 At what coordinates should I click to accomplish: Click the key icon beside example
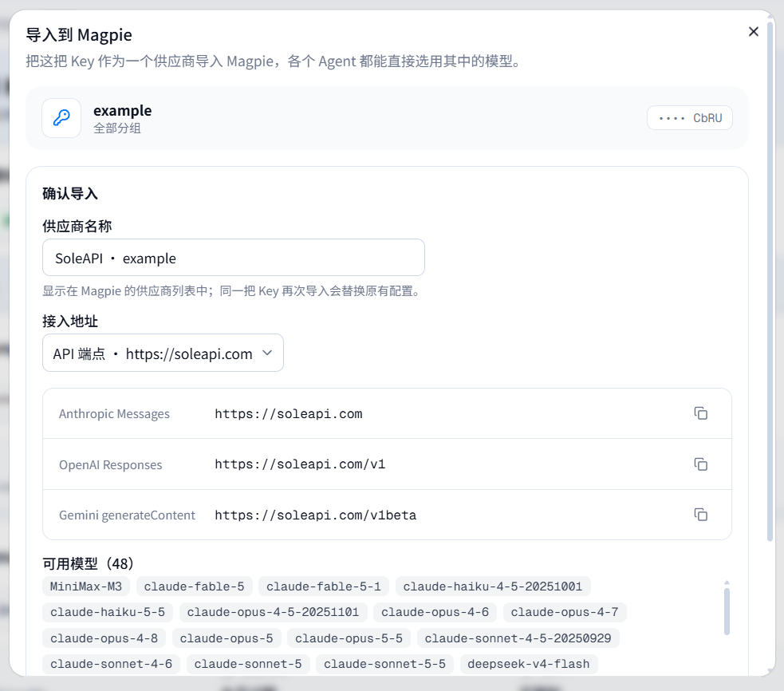point(61,117)
